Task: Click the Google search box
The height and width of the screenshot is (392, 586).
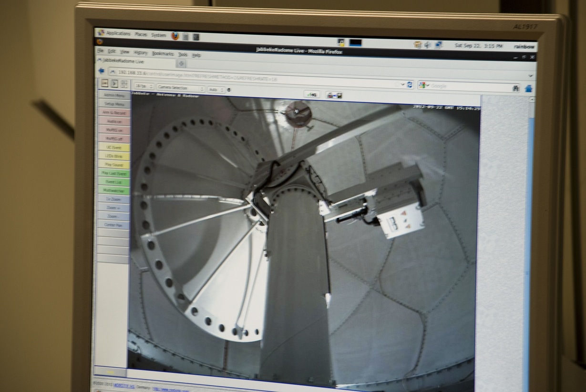Action: click(x=469, y=87)
